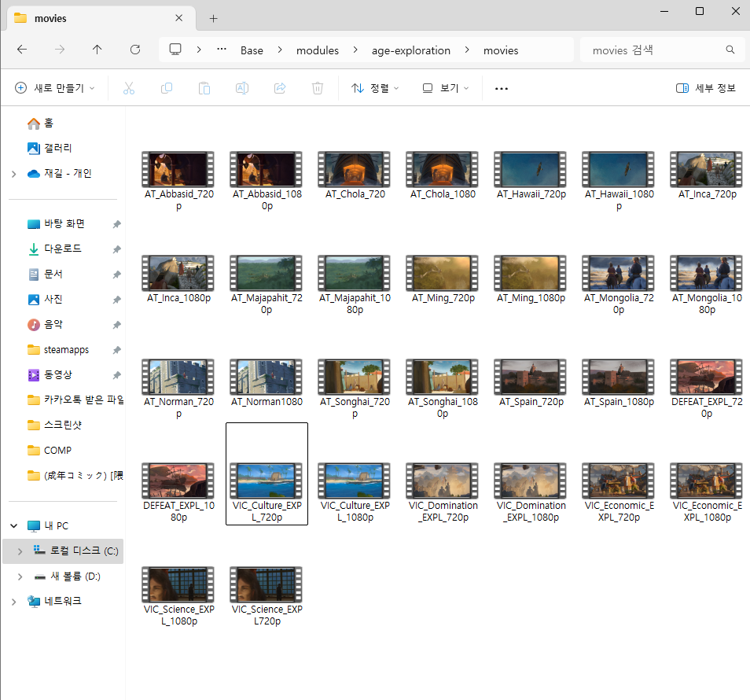Viewport: 750px width, 700px height.
Task: Toggle the 세부 정보 details pane
Action: [706, 88]
